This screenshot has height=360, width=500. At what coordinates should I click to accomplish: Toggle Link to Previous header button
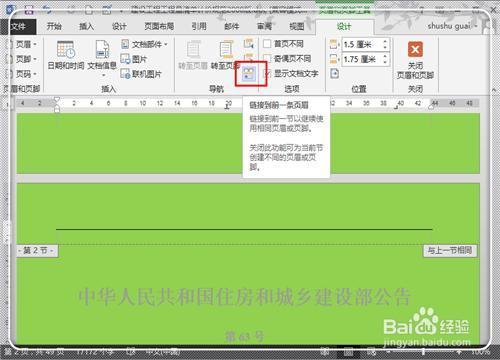coord(249,74)
